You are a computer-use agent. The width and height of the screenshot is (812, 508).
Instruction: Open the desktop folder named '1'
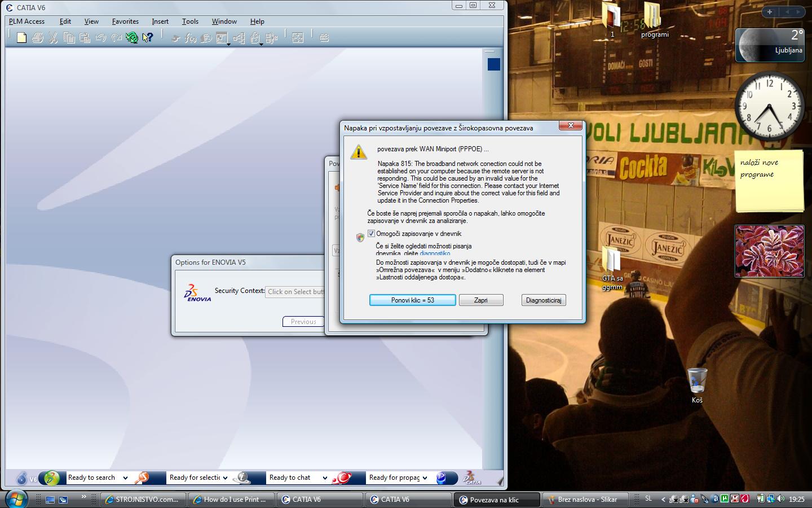point(612,20)
